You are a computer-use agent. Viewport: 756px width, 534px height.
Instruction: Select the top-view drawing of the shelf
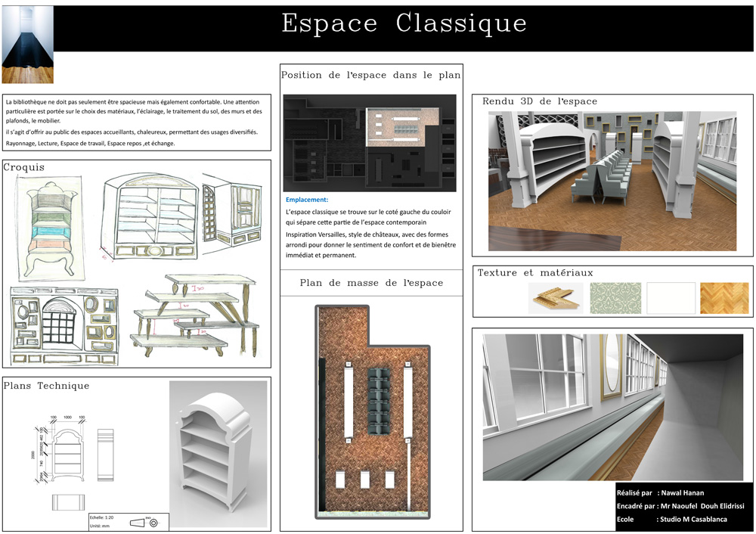[68, 502]
